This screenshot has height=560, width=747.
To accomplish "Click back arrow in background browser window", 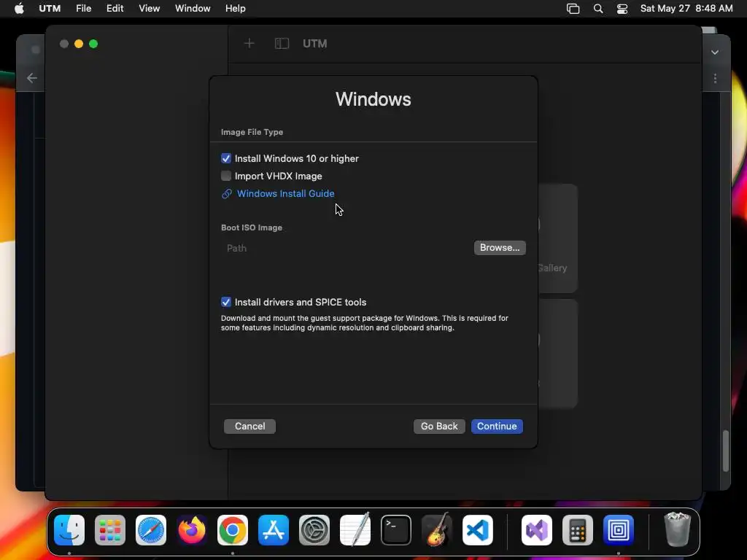I will coord(32,78).
